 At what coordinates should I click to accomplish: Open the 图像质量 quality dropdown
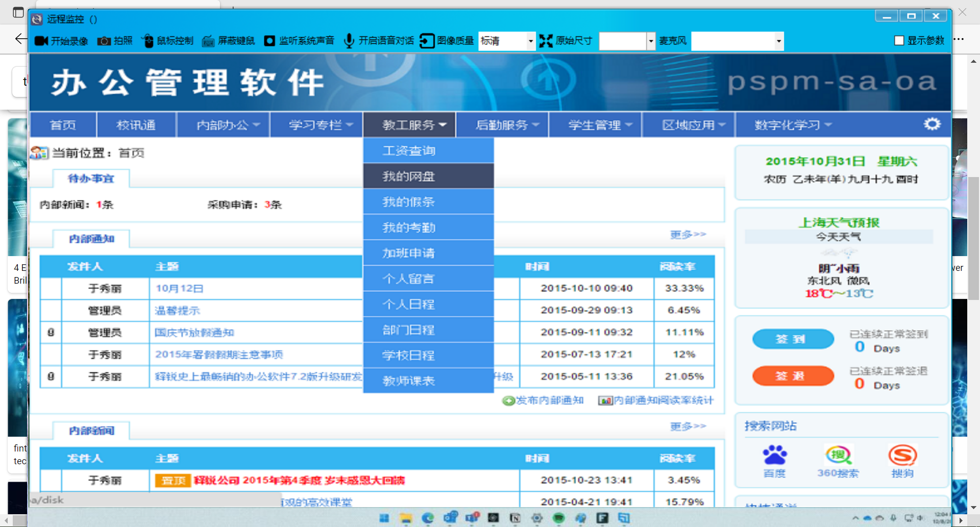[x=530, y=41]
